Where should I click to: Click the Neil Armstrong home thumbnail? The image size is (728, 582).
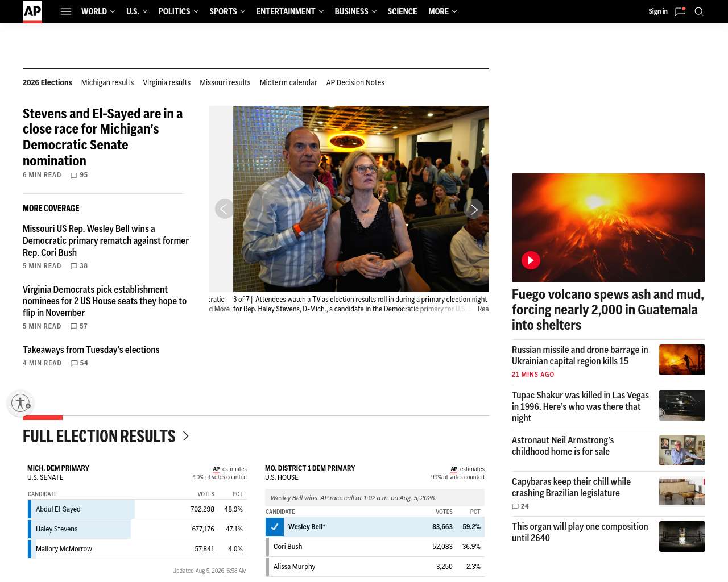point(682,450)
